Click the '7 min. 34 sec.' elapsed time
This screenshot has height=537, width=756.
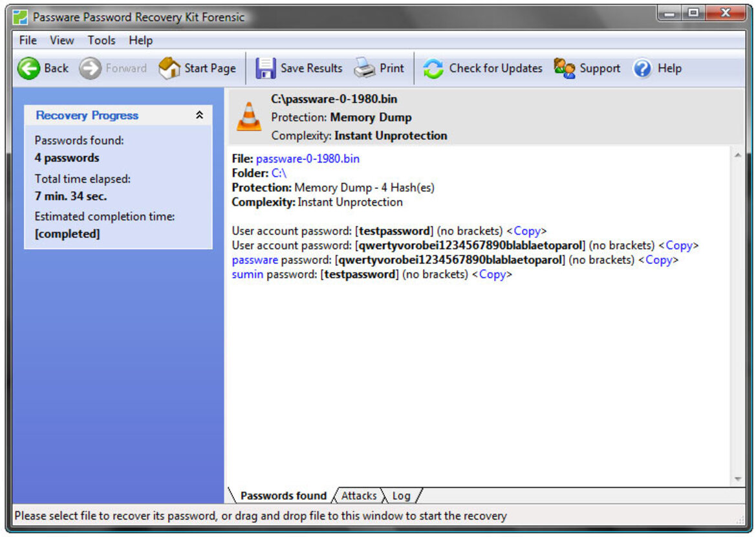point(71,197)
